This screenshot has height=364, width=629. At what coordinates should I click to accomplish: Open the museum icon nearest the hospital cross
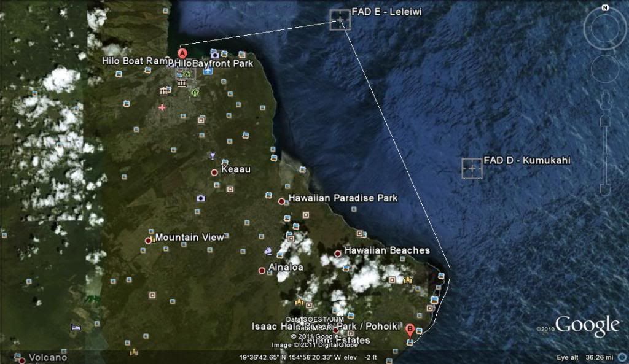(x=163, y=91)
